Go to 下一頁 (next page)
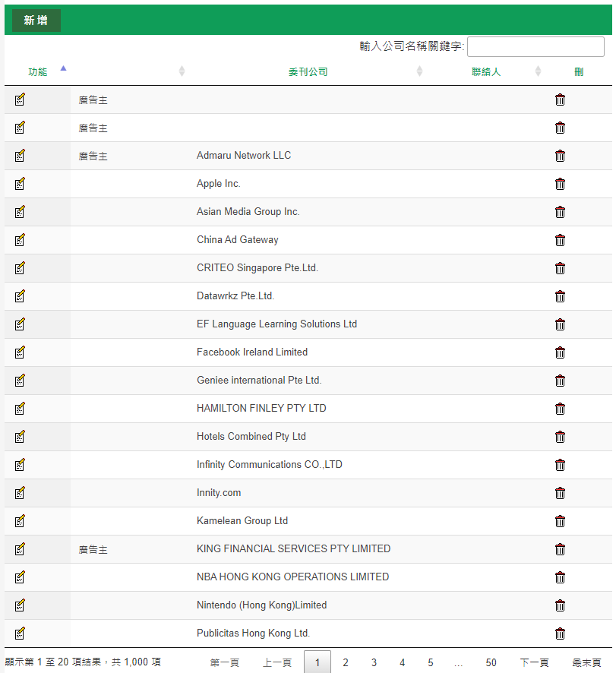This screenshot has height=673, width=616. 535,662
